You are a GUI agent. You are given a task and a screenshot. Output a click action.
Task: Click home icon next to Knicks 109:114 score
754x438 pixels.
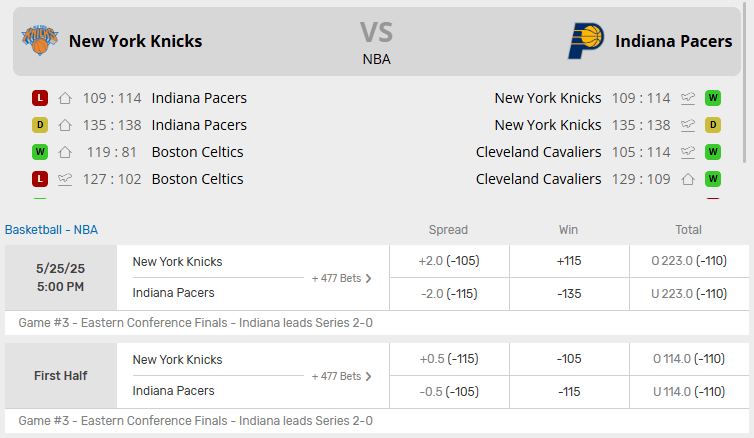click(x=65, y=98)
